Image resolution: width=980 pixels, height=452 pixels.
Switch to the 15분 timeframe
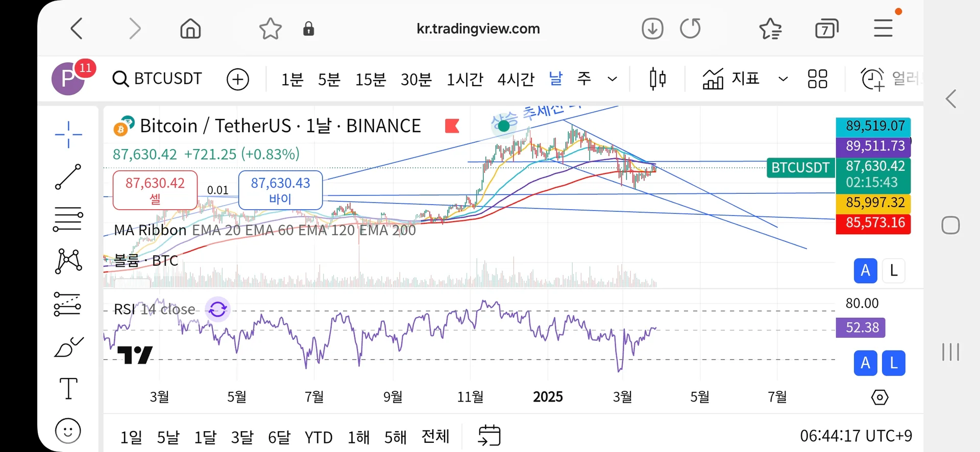pyautogui.click(x=371, y=79)
